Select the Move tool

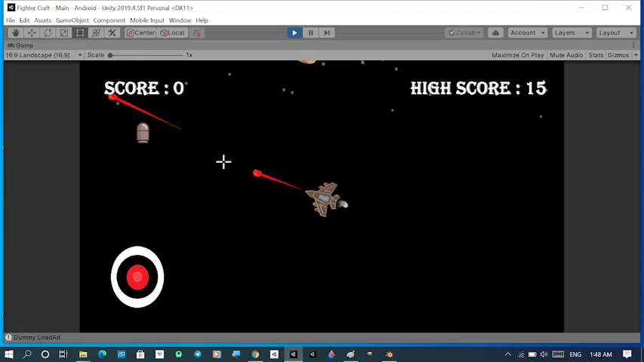[32, 33]
